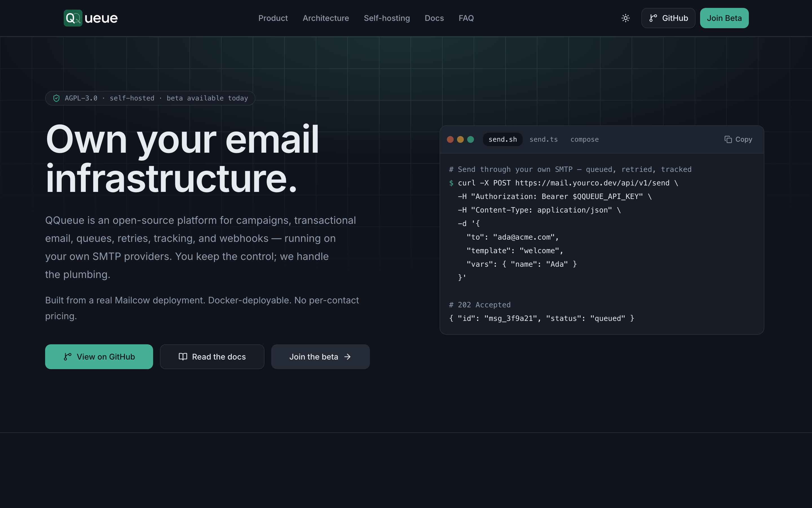Screen dimensions: 812x508
Task: Click the green window dot in the code panel
Action: pyautogui.click(x=470, y=139)
